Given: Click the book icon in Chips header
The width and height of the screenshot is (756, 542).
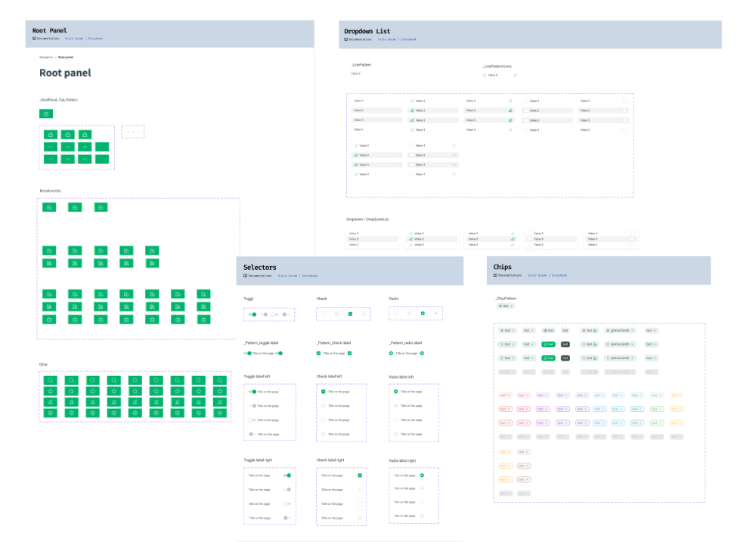Looking at the screenshot, I should tap(495, 275).
